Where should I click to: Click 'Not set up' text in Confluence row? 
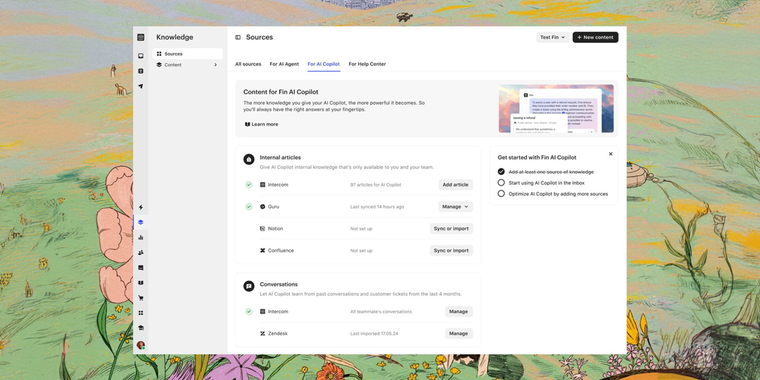click(x=361, y=251)
